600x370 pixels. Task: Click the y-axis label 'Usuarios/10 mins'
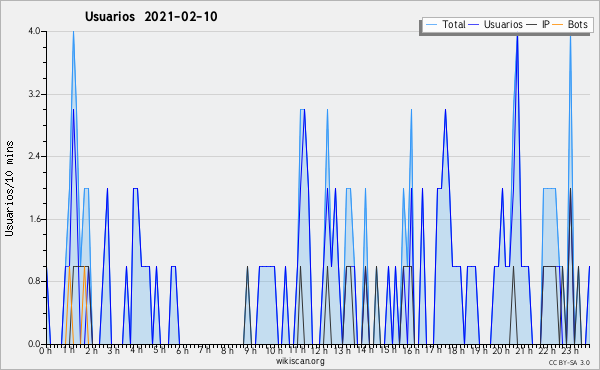click(9, 188)
